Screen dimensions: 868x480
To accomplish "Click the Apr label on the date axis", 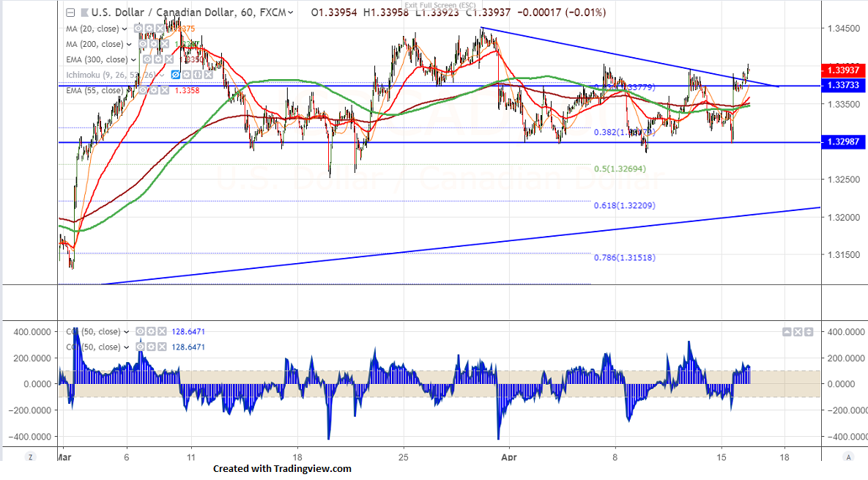I will click(509, 457).
